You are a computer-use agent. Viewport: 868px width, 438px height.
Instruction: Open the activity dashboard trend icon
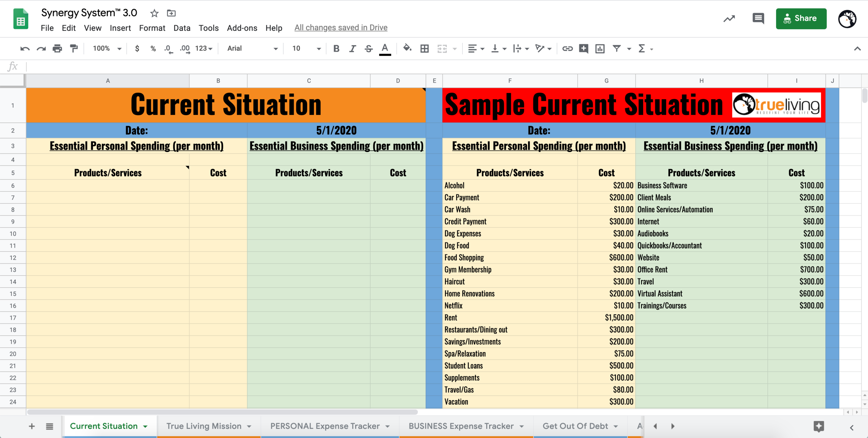point(729,19)
